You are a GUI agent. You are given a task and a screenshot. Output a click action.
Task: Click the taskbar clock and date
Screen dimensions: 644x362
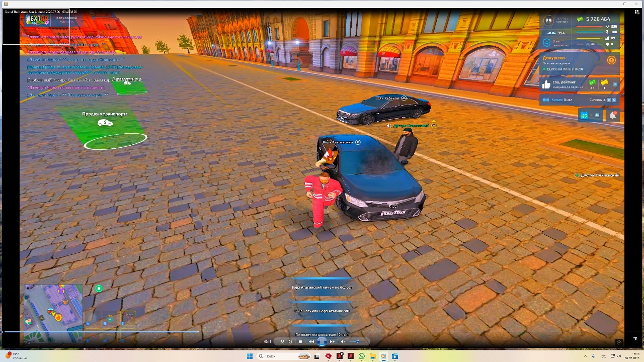coord(631,356)
